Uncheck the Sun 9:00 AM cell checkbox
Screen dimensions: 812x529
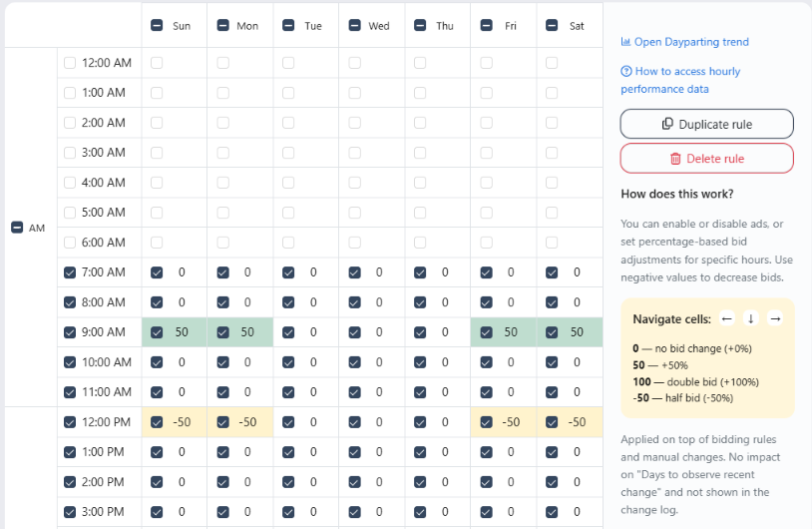click(157, 332)
